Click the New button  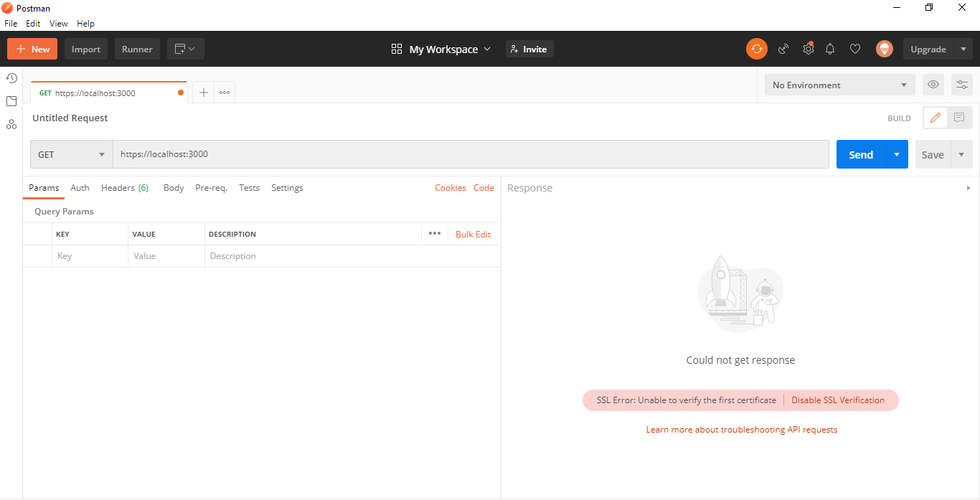[x=32, y=49]
